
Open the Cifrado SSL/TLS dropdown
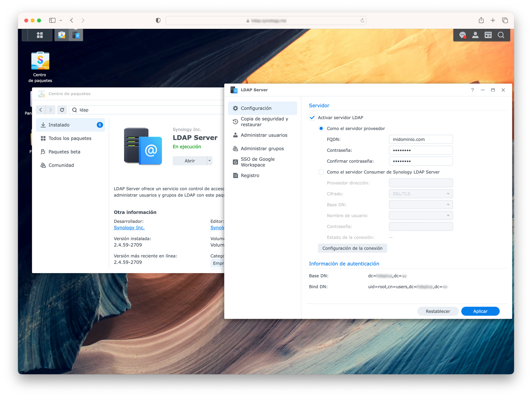pyautogui.click(x=421, y=194)
